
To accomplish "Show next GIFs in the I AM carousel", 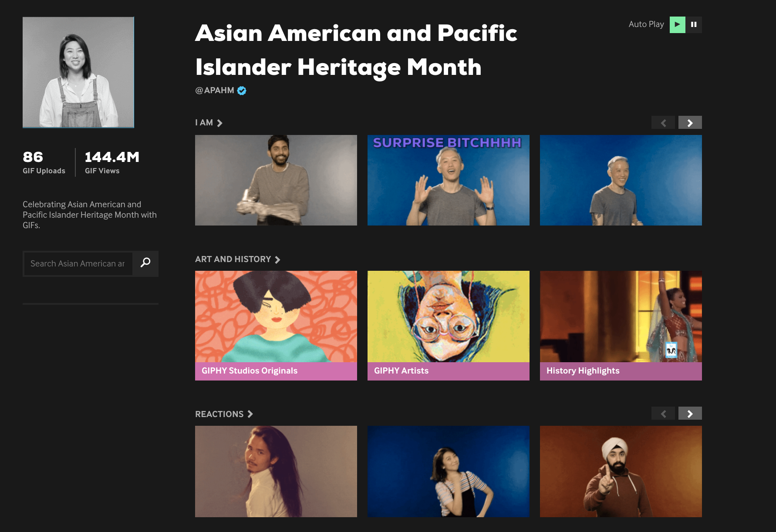I will [690, 123].
